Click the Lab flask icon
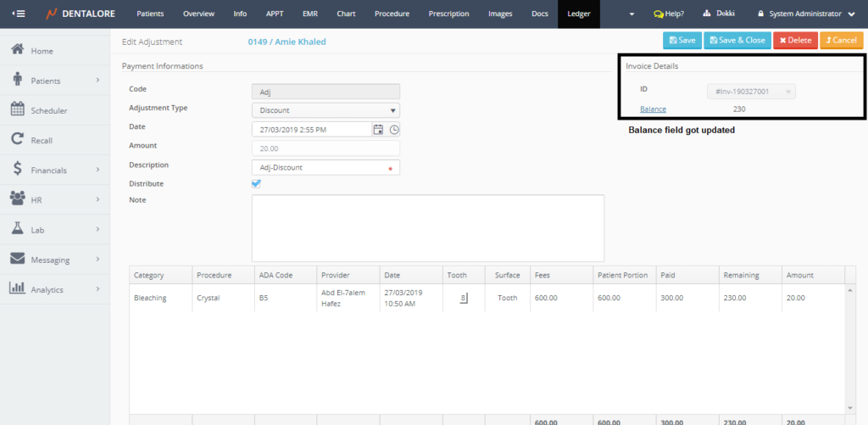The image size is (868, 425). point(17,229)
